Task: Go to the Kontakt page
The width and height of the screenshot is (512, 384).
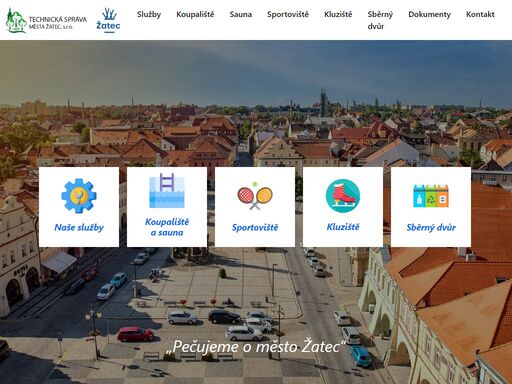Action: [x=480, y=14]
